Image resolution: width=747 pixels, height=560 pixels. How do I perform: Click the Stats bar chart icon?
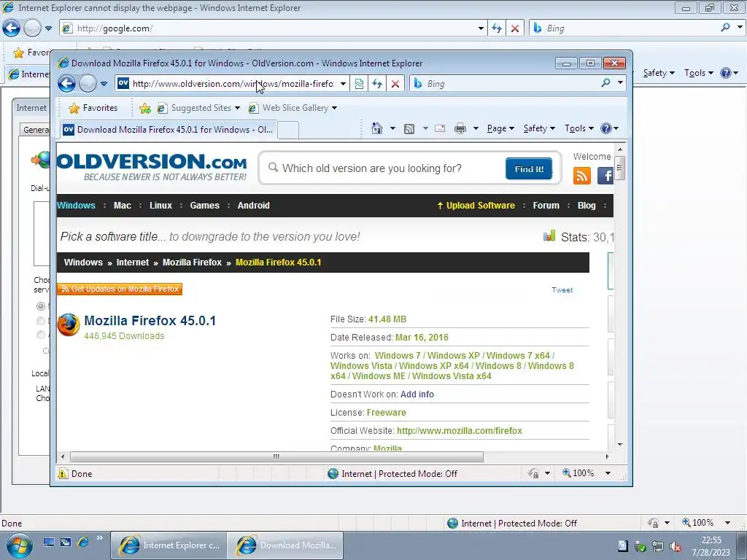(549, 236)
